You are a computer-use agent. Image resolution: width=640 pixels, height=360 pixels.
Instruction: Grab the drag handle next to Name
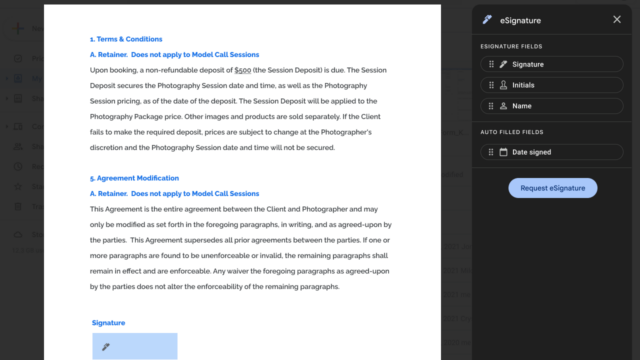click(x=491, y=106)
